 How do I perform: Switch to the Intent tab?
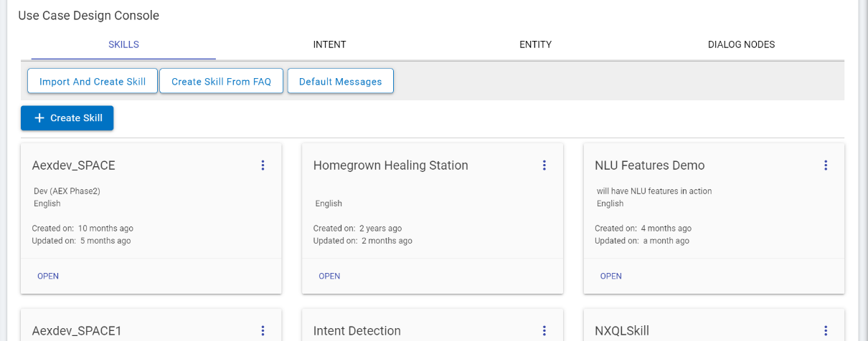[x=329, y=44]
